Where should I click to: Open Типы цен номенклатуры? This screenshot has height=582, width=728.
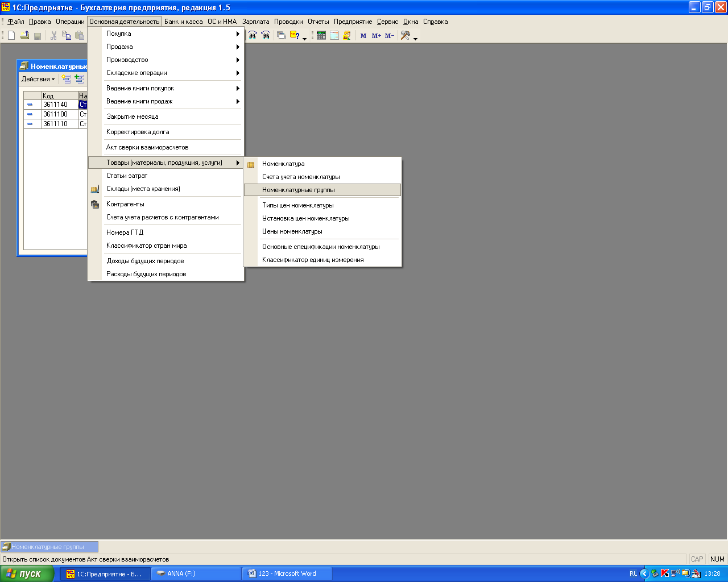(x=322, y=205)
